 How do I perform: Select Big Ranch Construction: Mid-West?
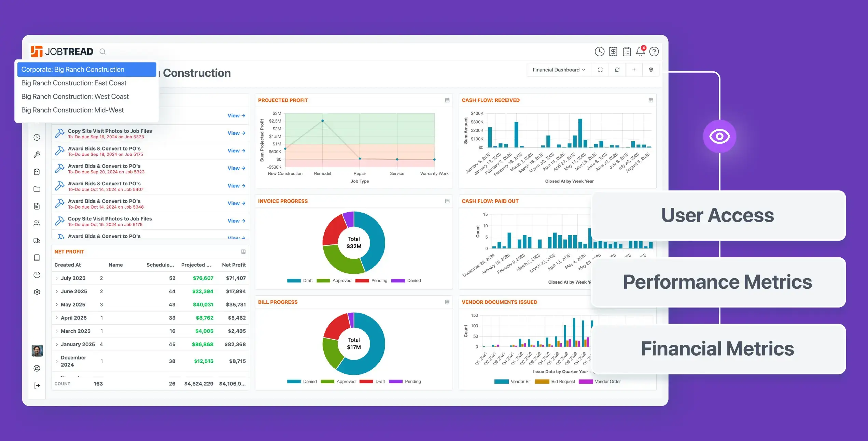72,110
